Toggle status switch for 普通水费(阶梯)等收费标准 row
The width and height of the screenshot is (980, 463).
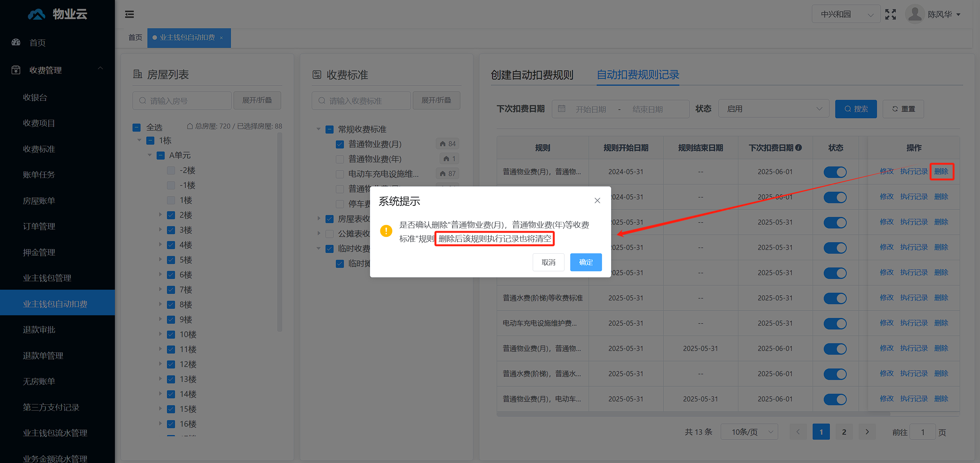835,298
